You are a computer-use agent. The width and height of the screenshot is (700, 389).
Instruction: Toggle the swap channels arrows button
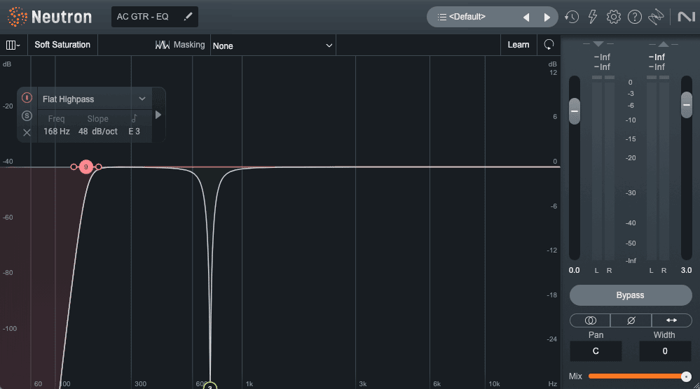(671, 320)
